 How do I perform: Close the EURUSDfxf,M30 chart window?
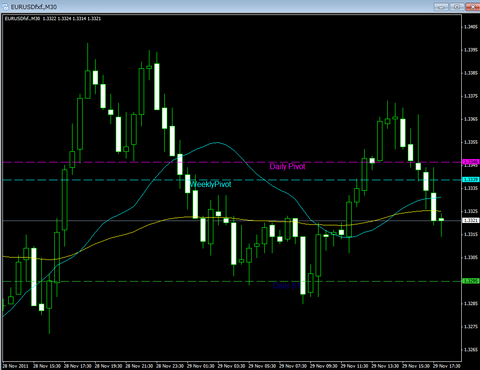[x=473, y=6]
